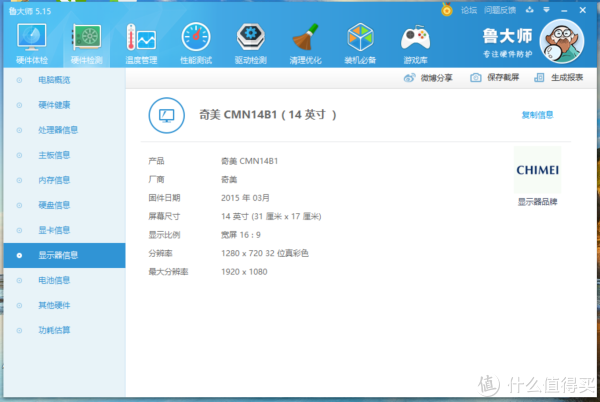Click the report icon beside 生成报表
The height and width of the screenshot is (402, 600).
[x=539, y=78]
